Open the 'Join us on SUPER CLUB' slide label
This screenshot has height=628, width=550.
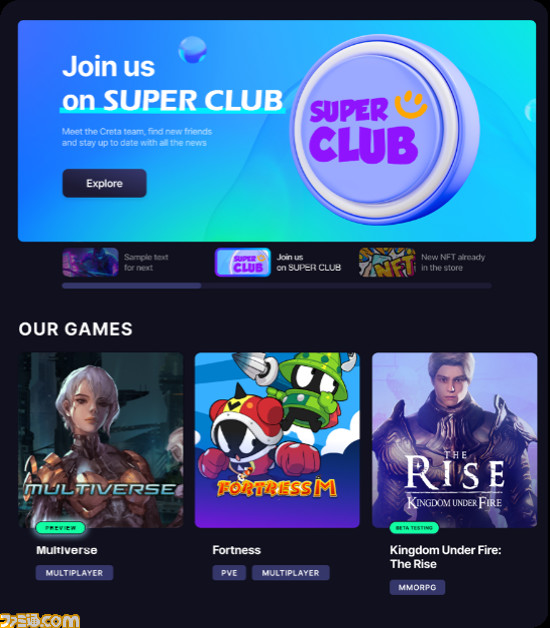click(x=309, y=262)
